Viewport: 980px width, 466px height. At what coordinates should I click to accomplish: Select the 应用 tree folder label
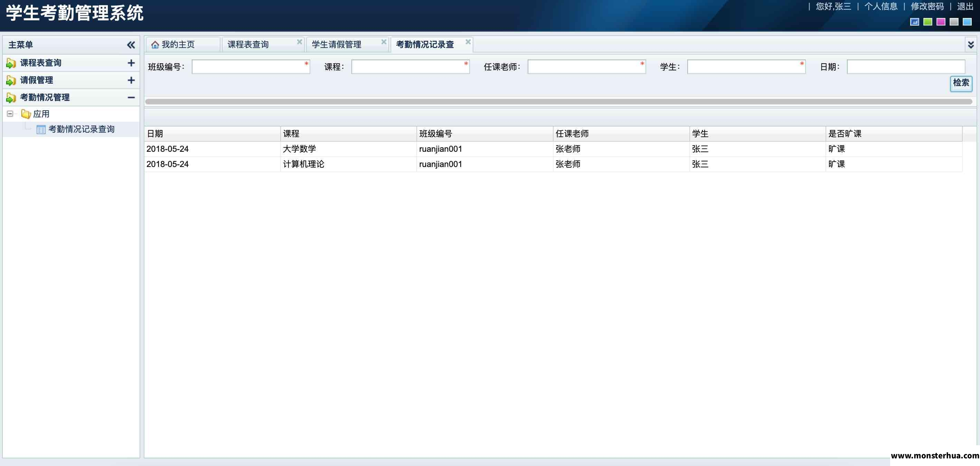point(41,114)
